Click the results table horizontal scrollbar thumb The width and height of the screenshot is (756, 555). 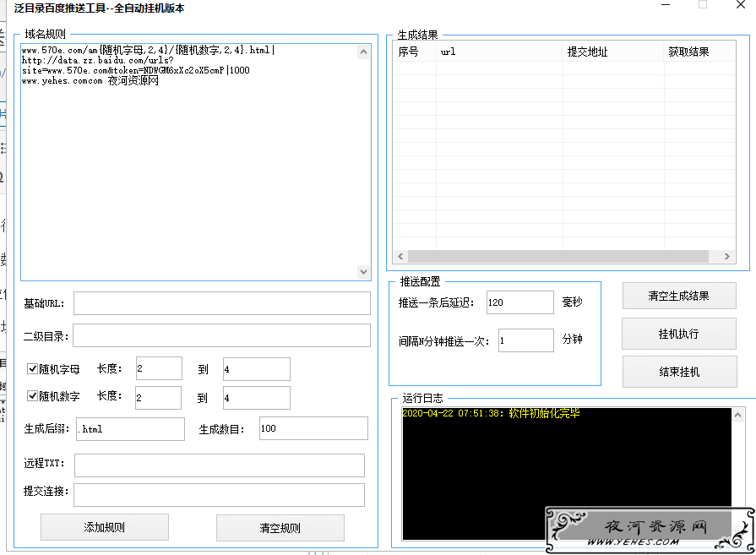pos(558,257)
